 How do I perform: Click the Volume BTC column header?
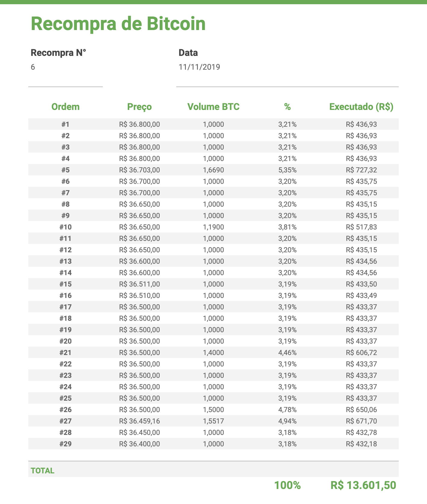point(213,107)
